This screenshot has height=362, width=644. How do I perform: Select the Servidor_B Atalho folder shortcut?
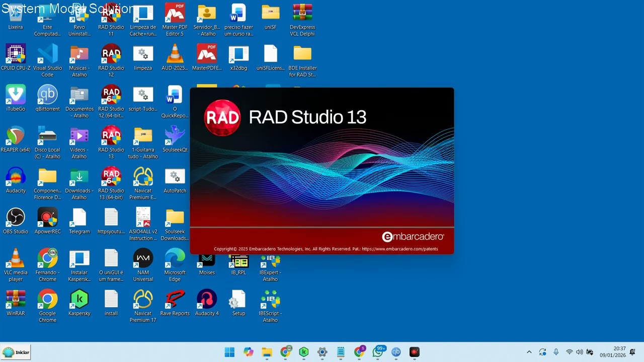pyautogui.click(x=207, y=20)
